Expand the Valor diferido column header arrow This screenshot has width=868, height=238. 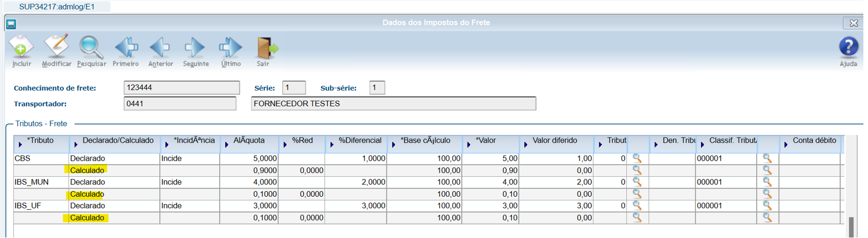(x=526, y=145)
